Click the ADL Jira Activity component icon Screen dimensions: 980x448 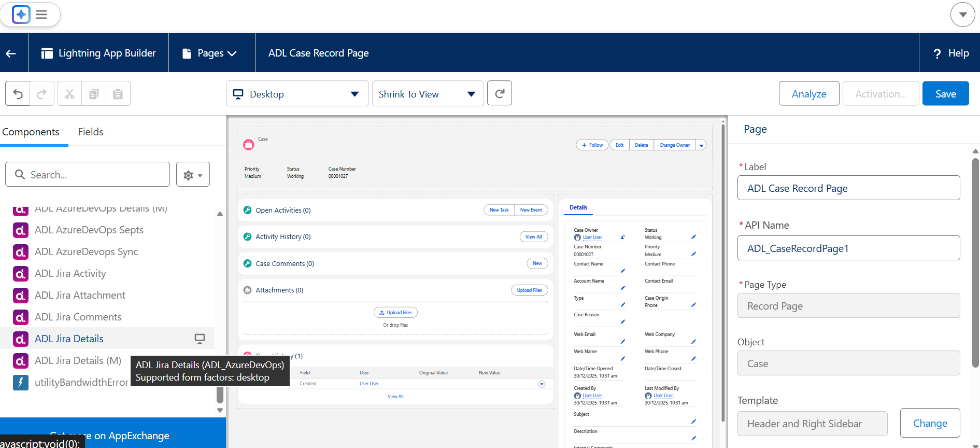[x=21, y=274]
